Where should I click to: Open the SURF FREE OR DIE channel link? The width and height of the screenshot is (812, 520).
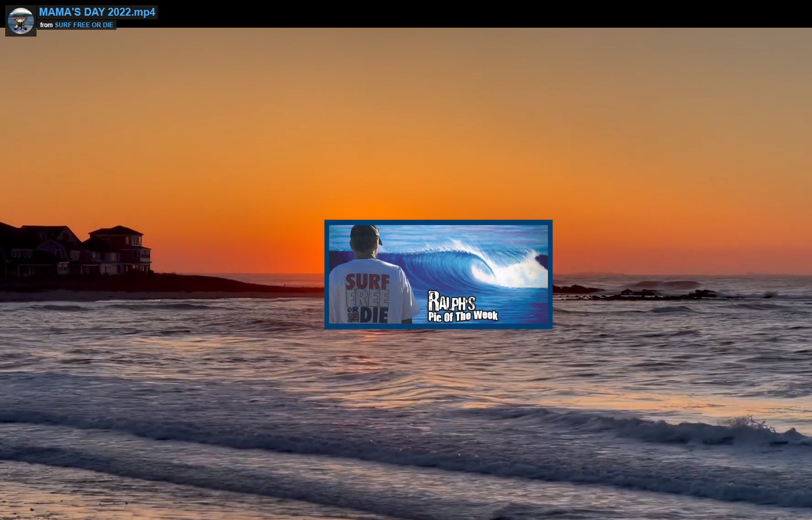click(84, 25)
